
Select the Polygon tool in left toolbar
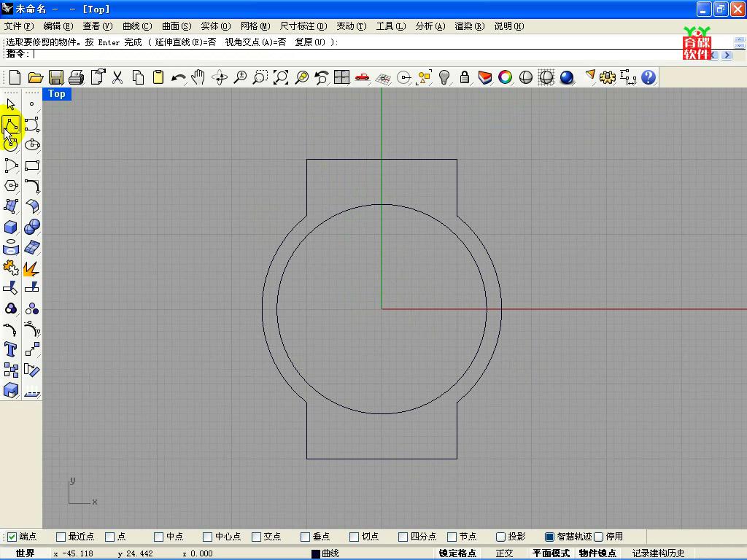click(11, 186)
